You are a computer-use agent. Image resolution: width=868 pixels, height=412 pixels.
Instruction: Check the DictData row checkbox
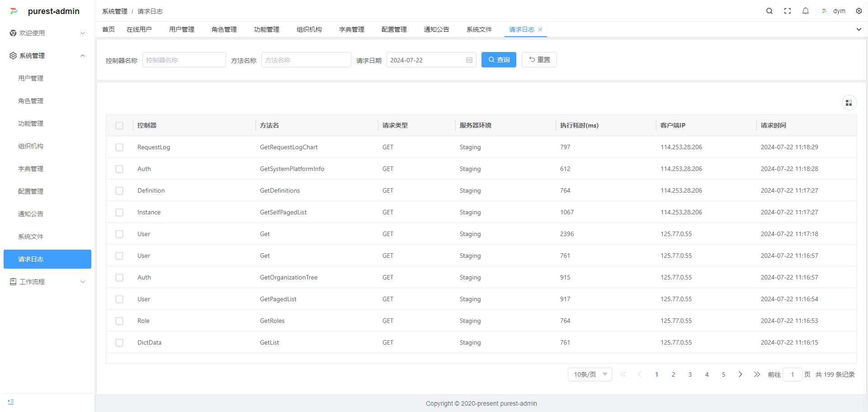pos(119,343)
